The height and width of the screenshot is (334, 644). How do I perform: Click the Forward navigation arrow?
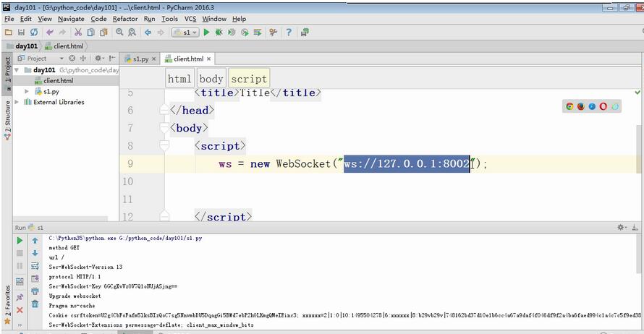pos(161,32)
